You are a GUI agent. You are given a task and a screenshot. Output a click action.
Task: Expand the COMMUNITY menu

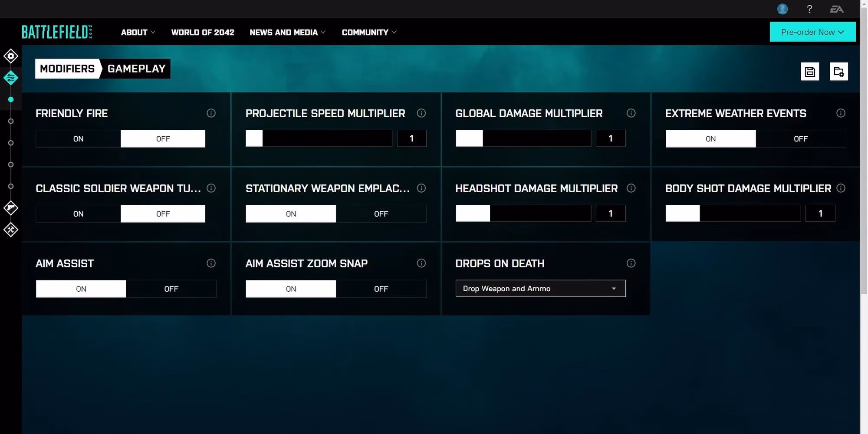368,32
